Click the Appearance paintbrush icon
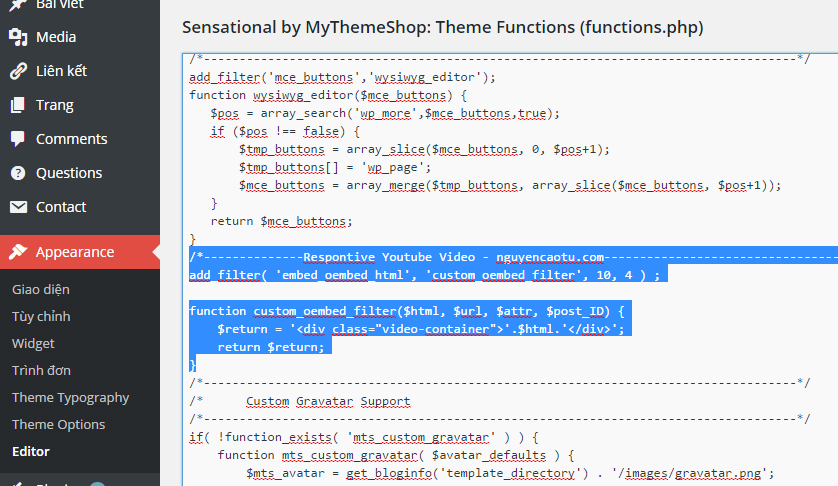Screen dimensions: 838x486 (18, 252)
